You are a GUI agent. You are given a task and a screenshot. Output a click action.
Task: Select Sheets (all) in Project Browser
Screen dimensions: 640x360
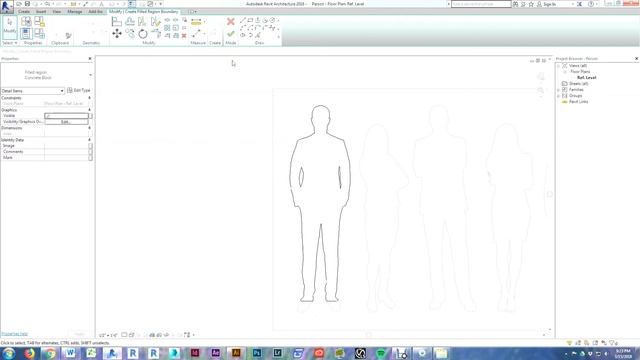[x=578, y=83]
